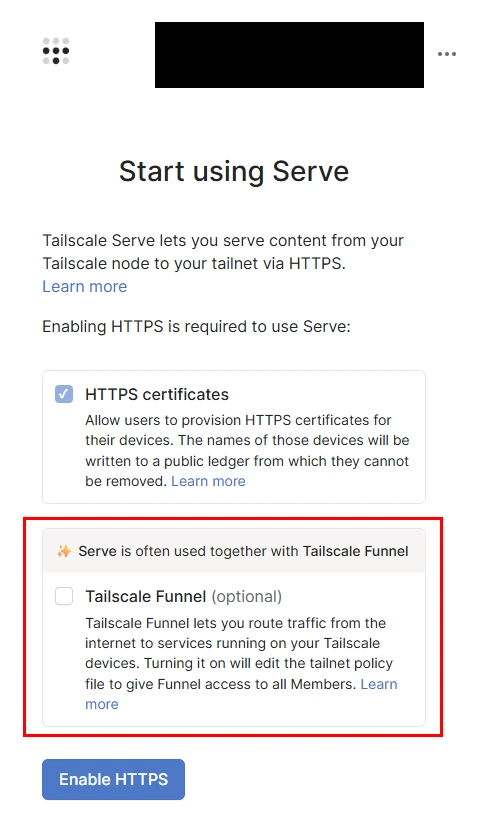Viewport: 498px width, 827px height.
Task: Click the blacked-out header box
Action: pyautogui.click(x=289, y=55)
